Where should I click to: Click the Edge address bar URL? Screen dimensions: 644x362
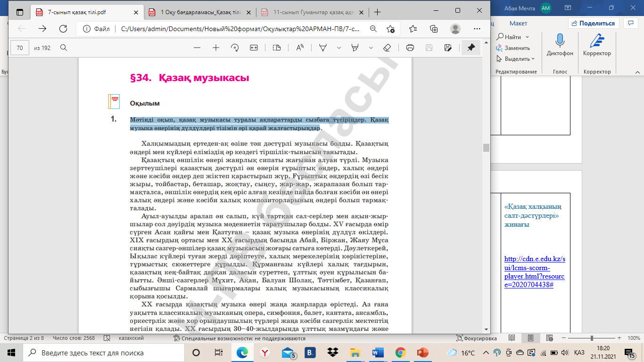coord(240,29)
